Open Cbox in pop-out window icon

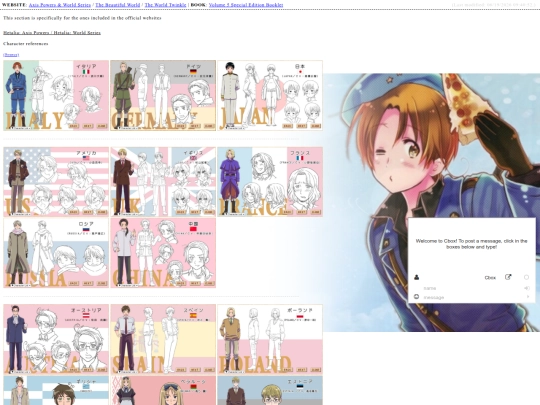pyautogui.click(x=508, y=277)
